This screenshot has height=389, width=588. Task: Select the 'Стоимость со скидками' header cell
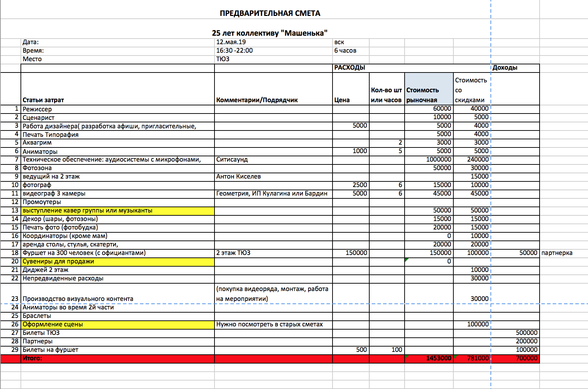coord(472,89)
